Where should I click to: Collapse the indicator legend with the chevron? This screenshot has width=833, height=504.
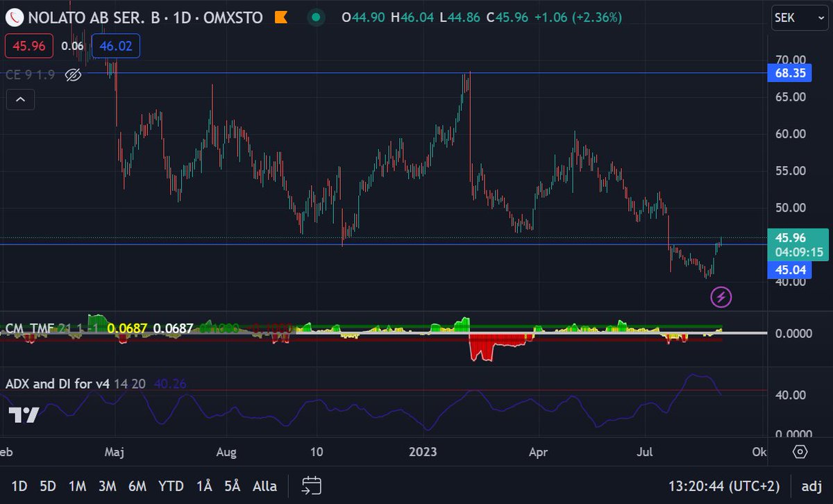tap(20, 100)
